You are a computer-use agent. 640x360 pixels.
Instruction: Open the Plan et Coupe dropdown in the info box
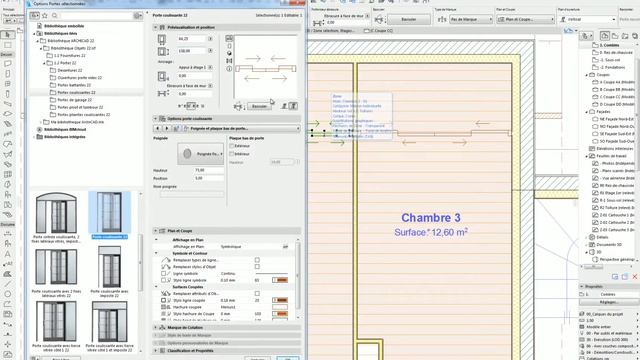click(x=526, y=19)
